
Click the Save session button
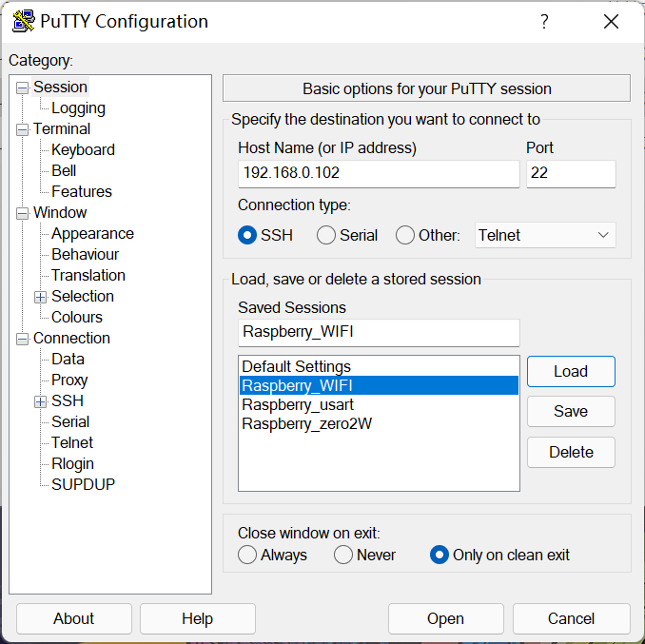pos(571,411)
